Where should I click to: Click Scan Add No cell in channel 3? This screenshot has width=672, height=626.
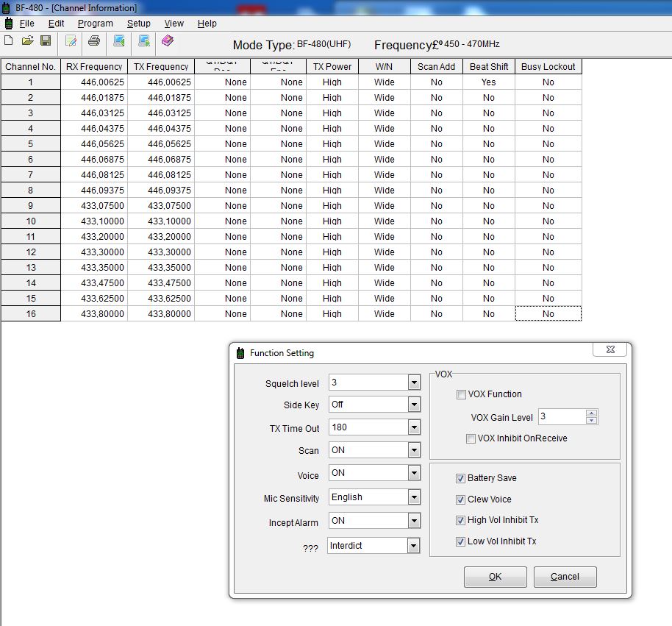[436, 113]
